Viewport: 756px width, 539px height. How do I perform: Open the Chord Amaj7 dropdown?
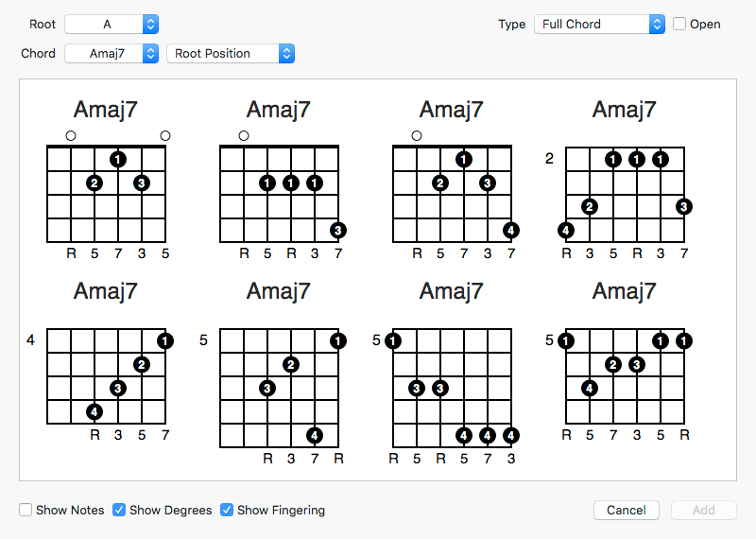point(112,54)
